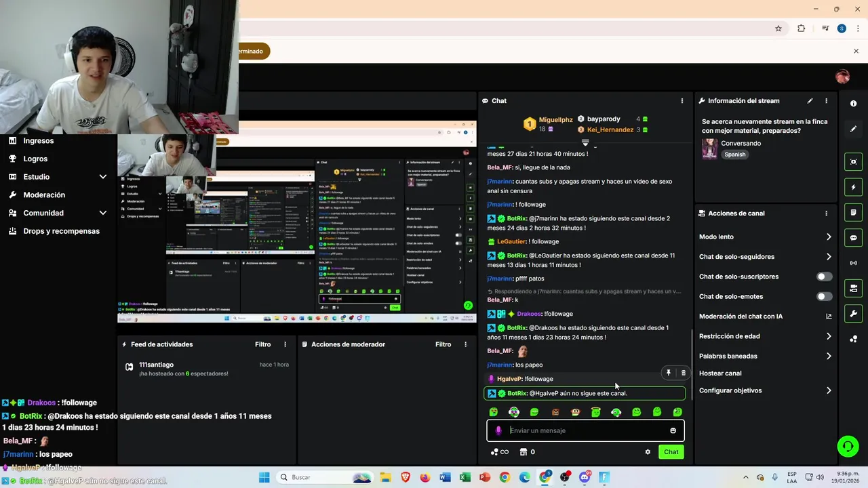Open the profile avatar at top right
The height and width of the screenshot is (488, 868).
click(843, 77)
